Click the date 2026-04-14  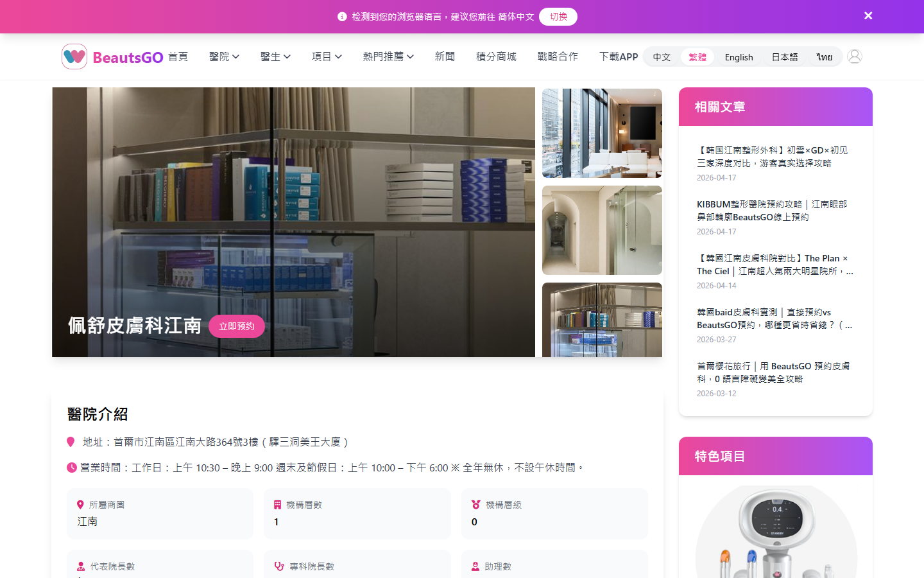click(717, 286)
